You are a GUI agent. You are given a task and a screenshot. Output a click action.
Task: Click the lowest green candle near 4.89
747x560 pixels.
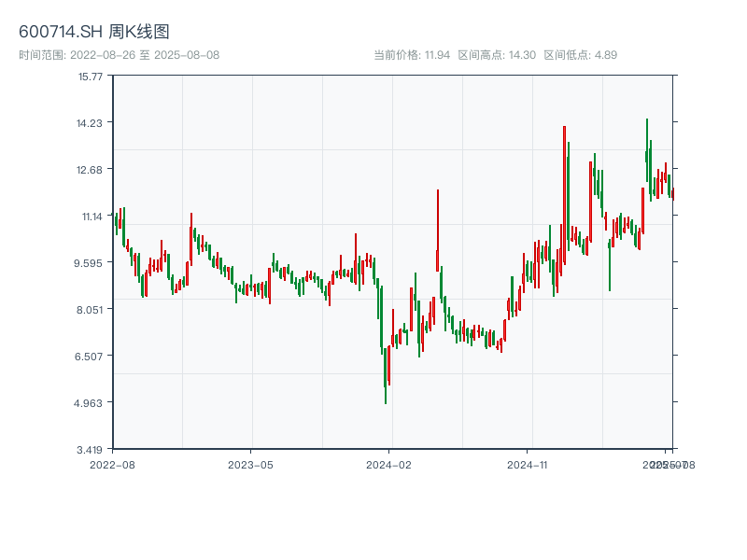pyautogui.click(x=386, y=373)
